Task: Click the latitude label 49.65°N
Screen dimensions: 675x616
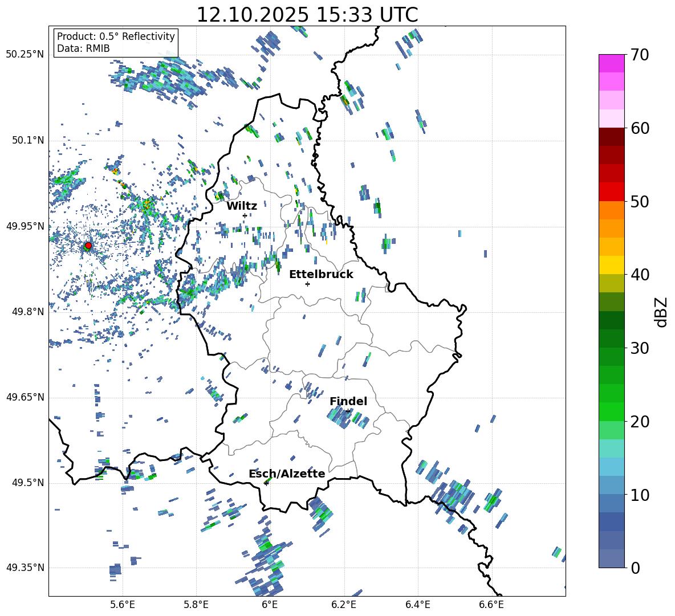Action: point(25,397)
